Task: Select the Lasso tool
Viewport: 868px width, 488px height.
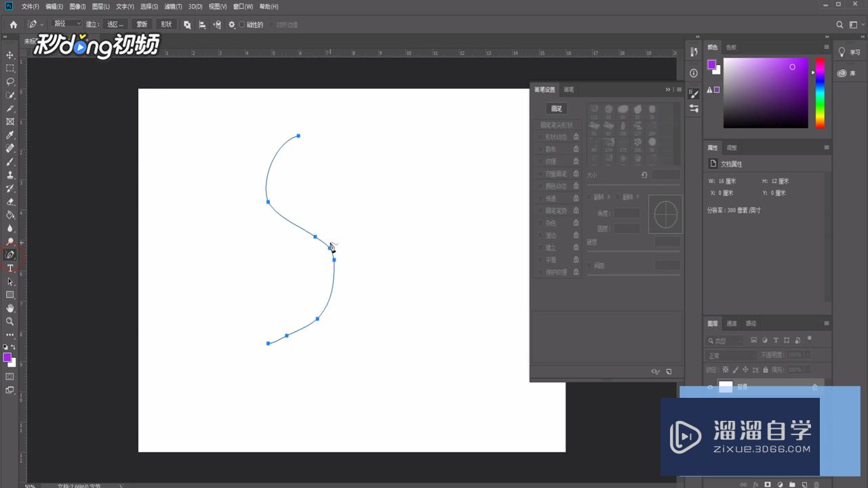Action: tap(10, 81)
